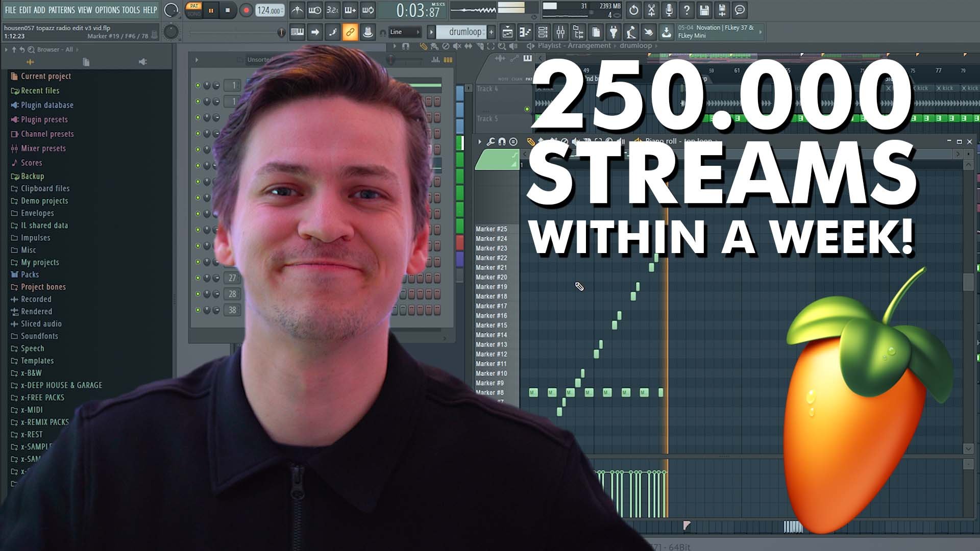
Task: Click the BPM tempo input field
Action: coord(268,9)
